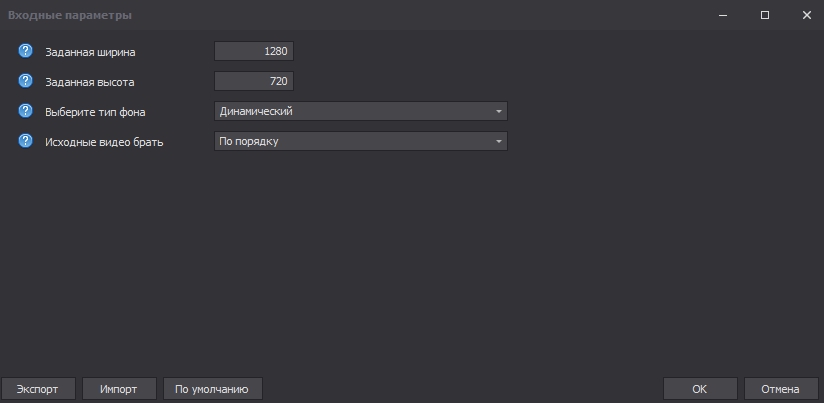Open the Динамический background type dropdown
This screenshot has height=403, width=824.
point(361,111)
